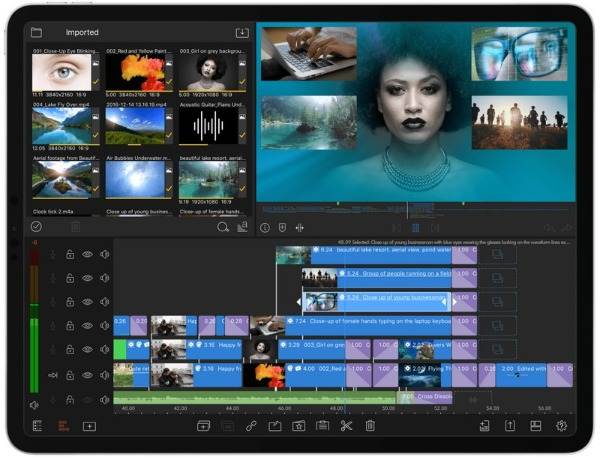Hide the female hands typing track
This screenshot has height=457, width=600.
[x=87, y=326]
